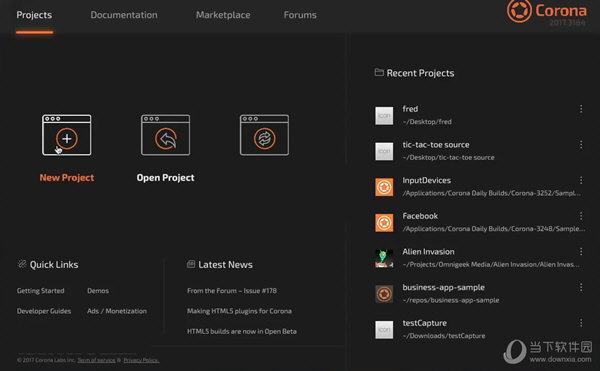Click the InputDevices orange Corona icon
Screen dimensions: 600x371
tap(384, 187)
